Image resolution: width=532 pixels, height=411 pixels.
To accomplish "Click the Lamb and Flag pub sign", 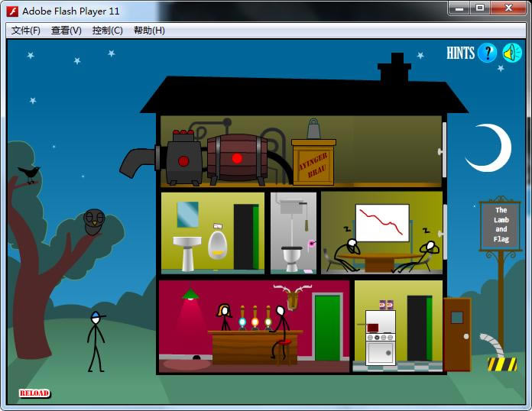I will (x=500, y=225).
